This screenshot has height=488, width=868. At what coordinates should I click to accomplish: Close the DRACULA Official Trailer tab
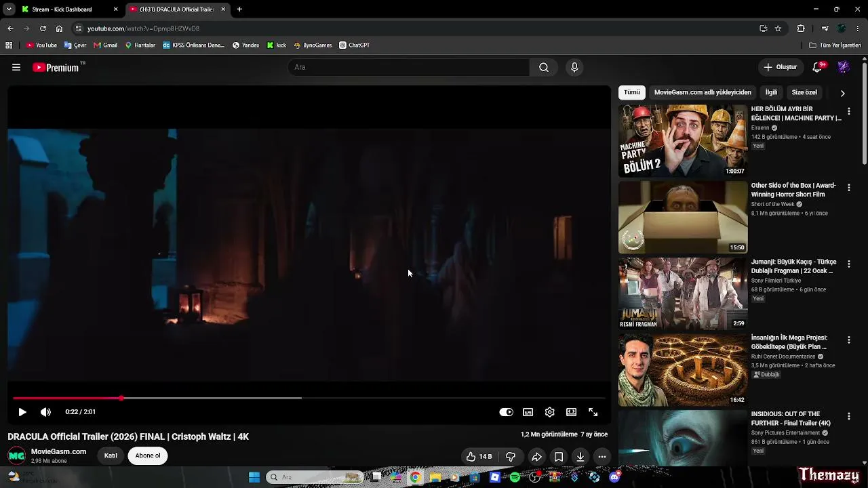click(223, 9)
